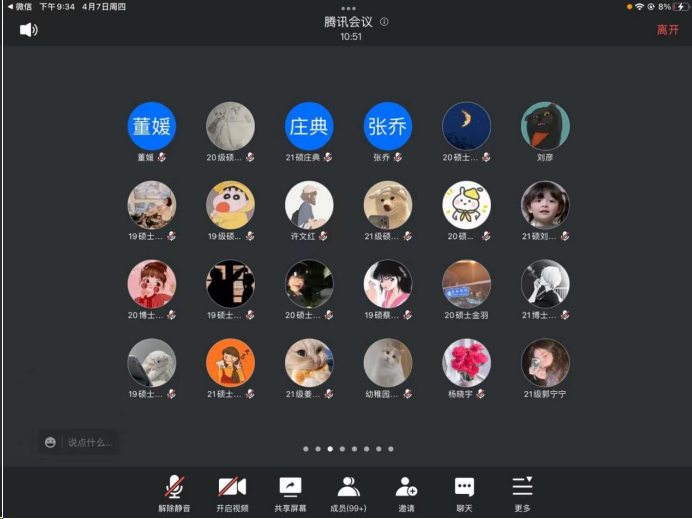Open the meeting info icon beside 腾讯会议

point(385,22)
